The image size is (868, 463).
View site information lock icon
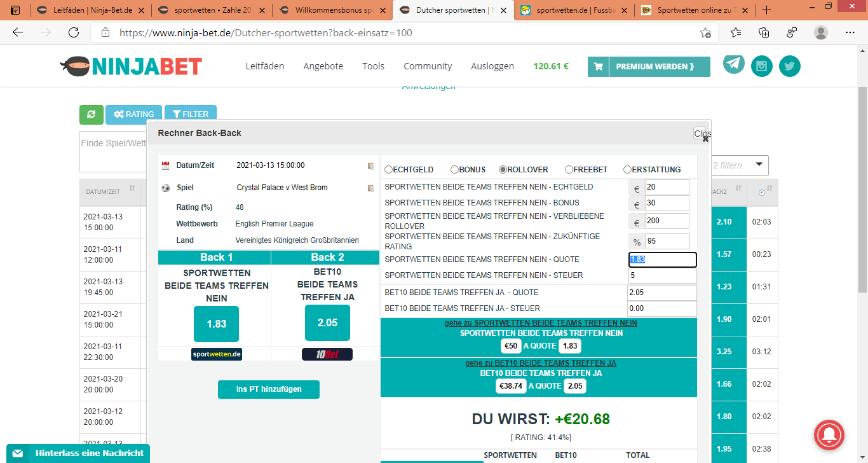[x=105, y=32]
